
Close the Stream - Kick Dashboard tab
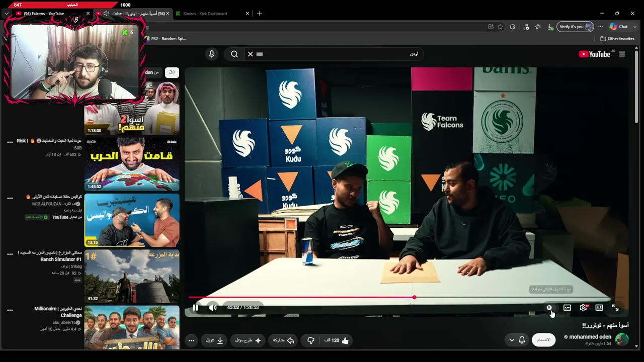(247, 14)
